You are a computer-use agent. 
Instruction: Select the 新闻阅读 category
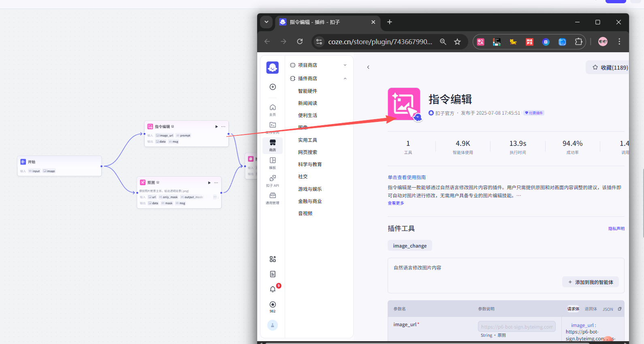click(x=307, y=103)
